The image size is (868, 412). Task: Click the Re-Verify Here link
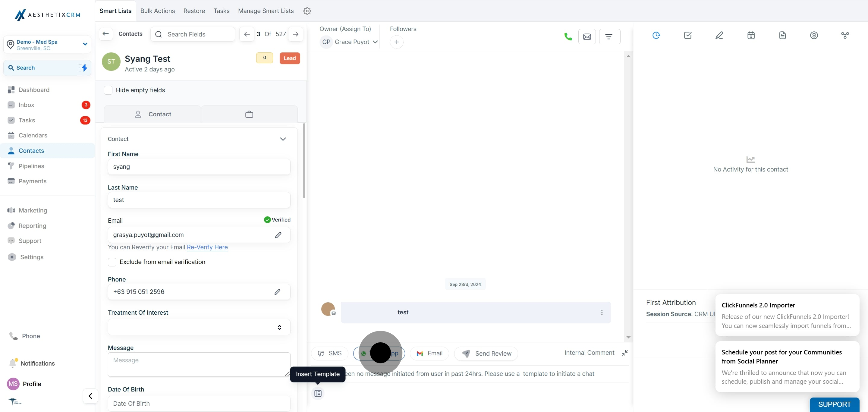coord(207,247)
